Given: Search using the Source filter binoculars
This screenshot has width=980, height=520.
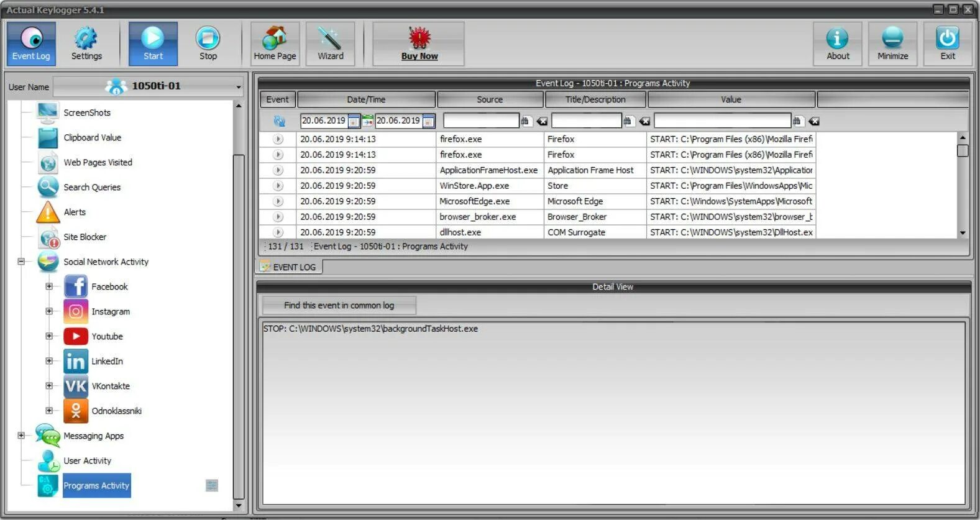Looking at the screenshot, I should (526, 121).
